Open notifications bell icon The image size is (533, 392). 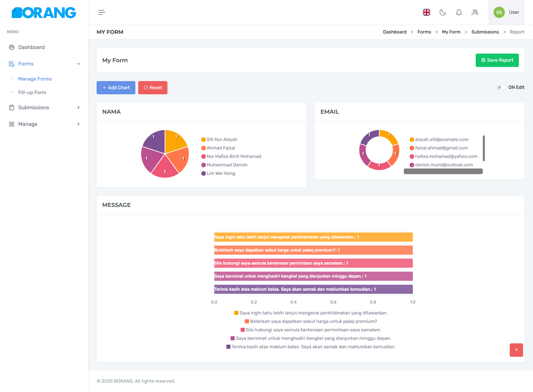[459, 12]
